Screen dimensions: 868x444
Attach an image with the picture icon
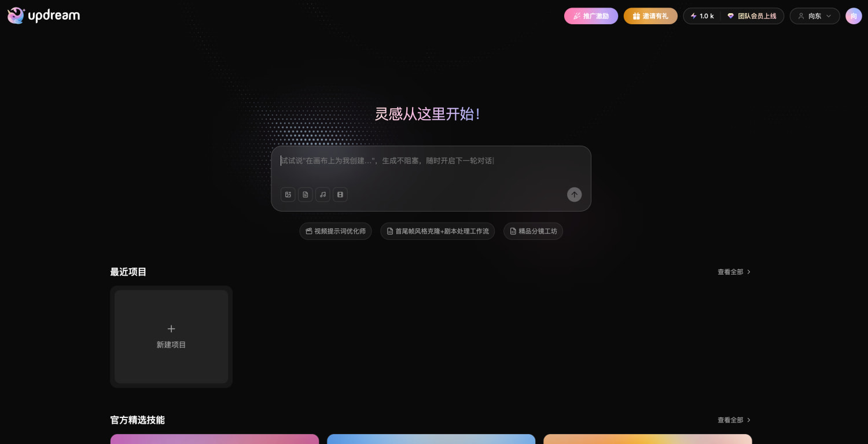coord(288,195)
